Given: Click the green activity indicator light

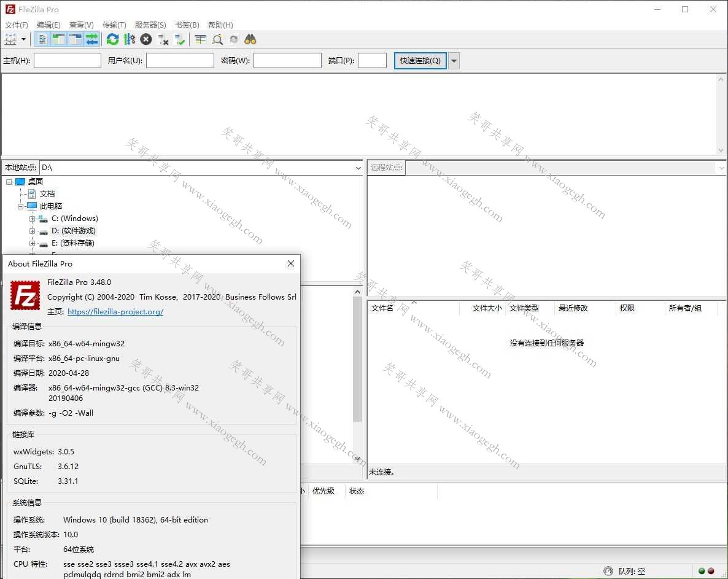Looking at the screenshot, I should [x=702, y=571].
